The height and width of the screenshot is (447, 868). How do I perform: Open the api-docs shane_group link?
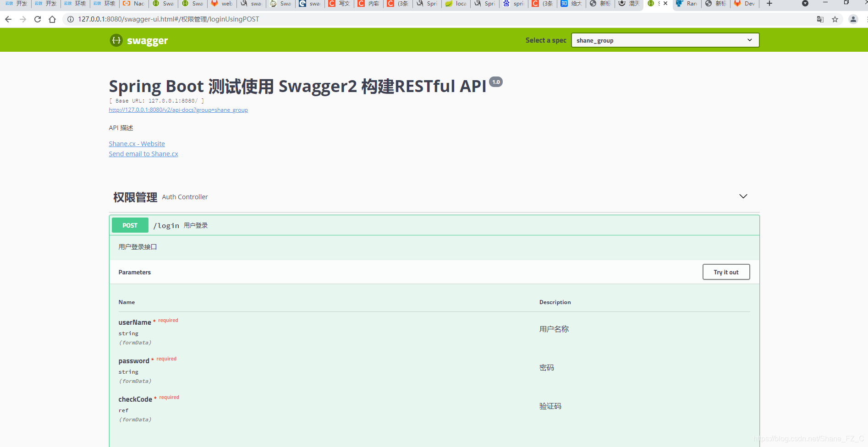point(178,110)
